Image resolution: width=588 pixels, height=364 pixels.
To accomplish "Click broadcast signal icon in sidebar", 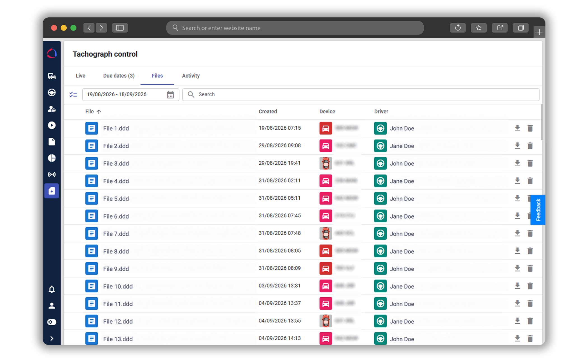I will (x=52, y=174).
